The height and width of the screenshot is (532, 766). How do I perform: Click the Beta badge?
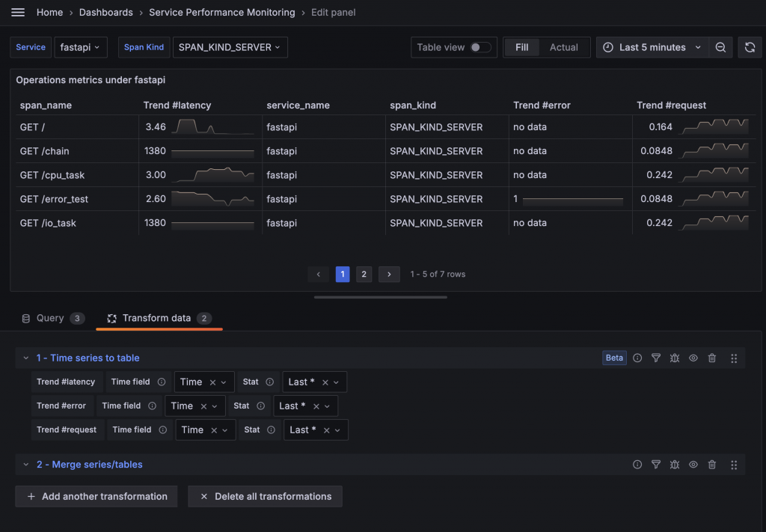(x=614, y=358)
